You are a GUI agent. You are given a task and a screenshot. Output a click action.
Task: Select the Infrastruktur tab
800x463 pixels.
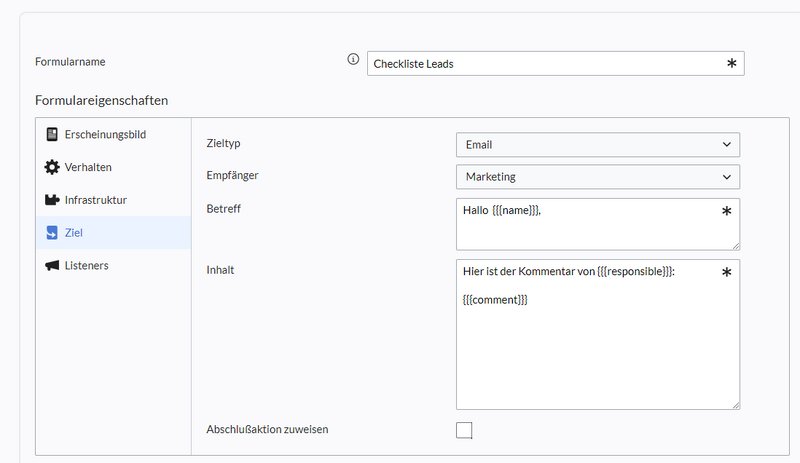(96, 200)
